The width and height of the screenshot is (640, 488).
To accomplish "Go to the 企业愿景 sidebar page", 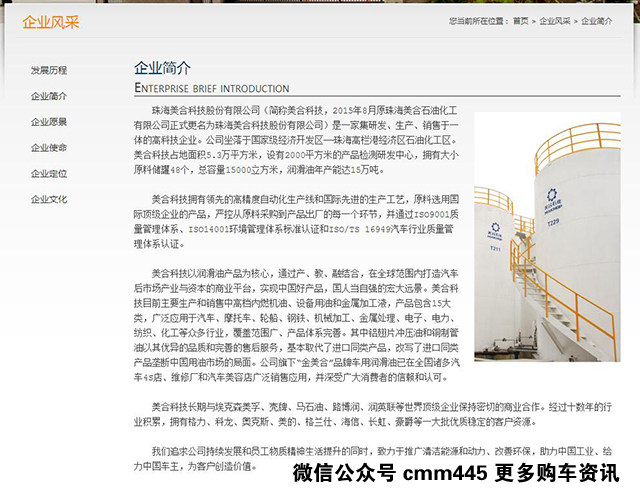I will click(x=49, y=122).
